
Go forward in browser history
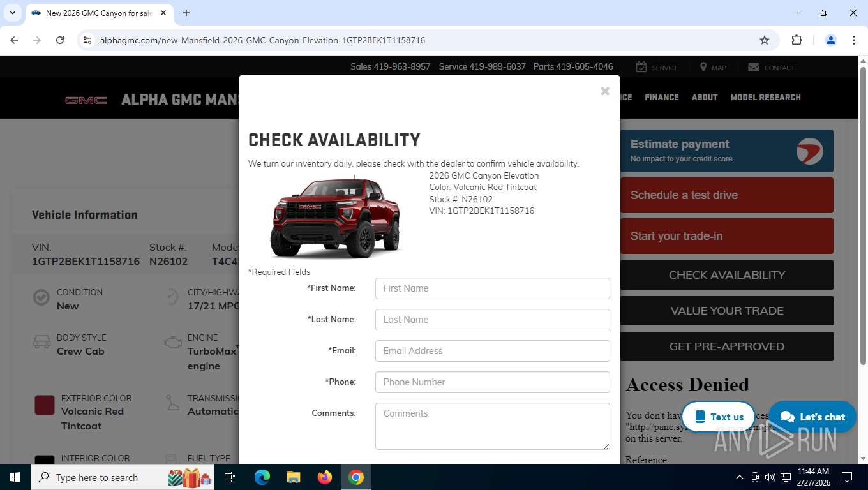37,40
